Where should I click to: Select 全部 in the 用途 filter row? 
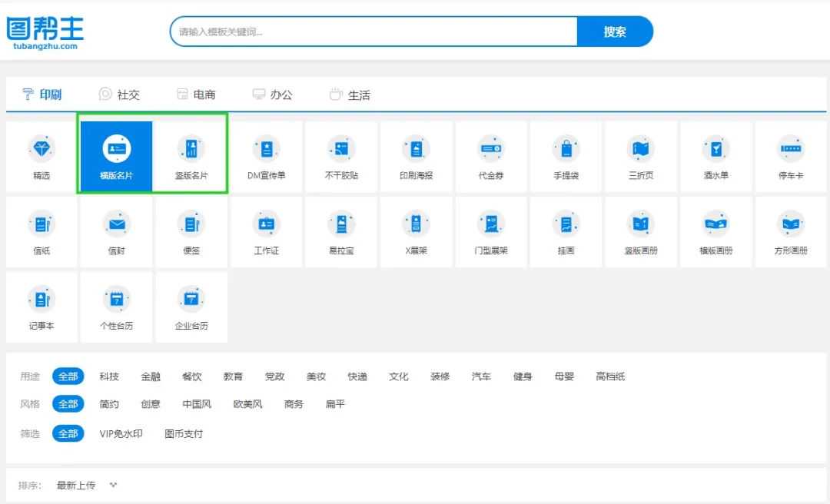pyautogui.click(x=68, y=376)
